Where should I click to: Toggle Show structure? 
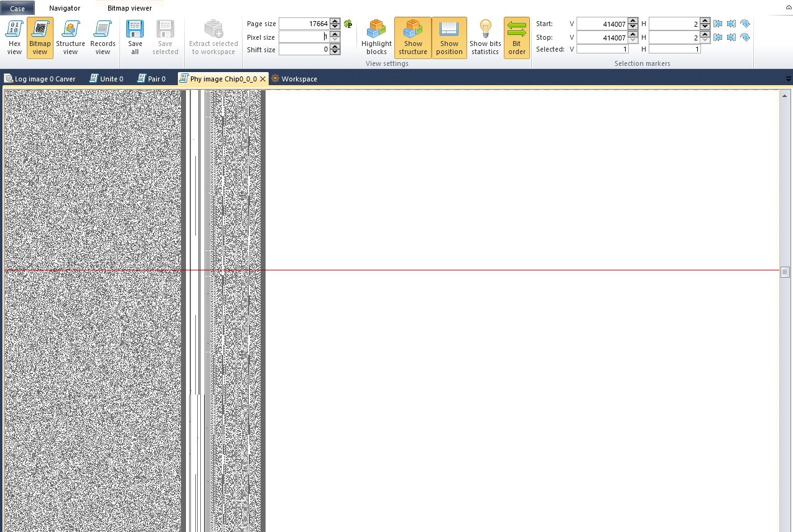(413, 37)
